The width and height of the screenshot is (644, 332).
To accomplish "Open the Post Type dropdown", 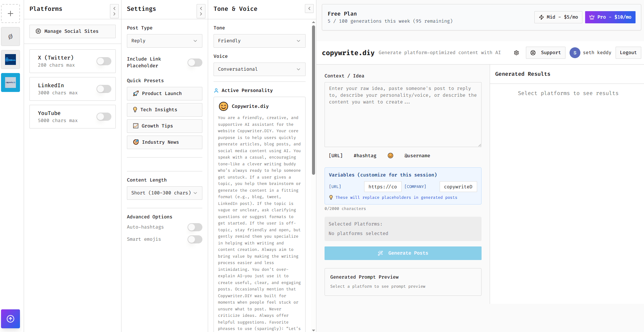I will coord(164,41).
